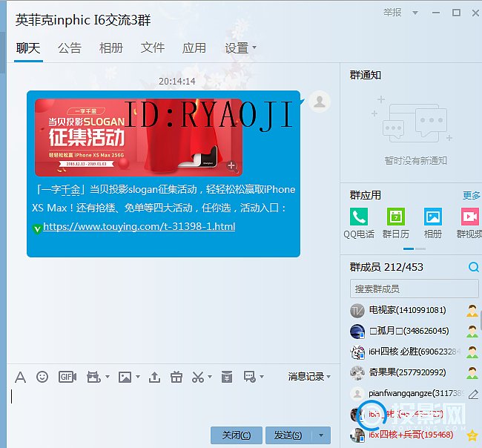Click the gift box icon in the toolbar

[x=176, y=377]
